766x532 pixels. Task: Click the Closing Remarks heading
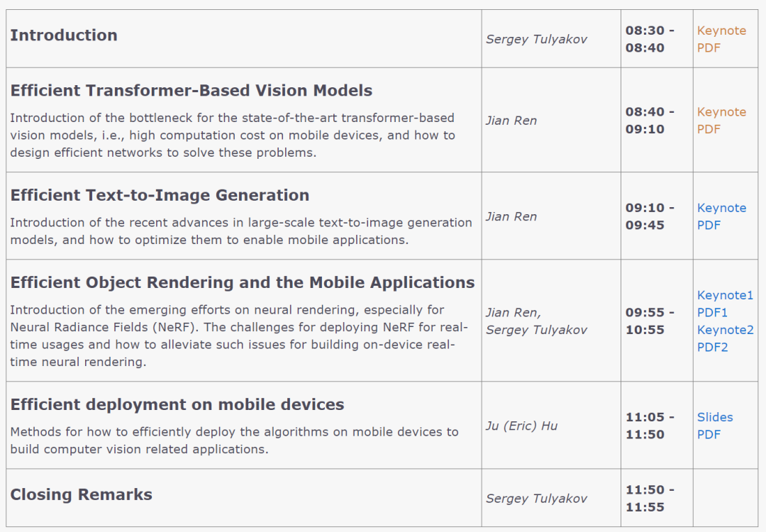coord(81,494)
